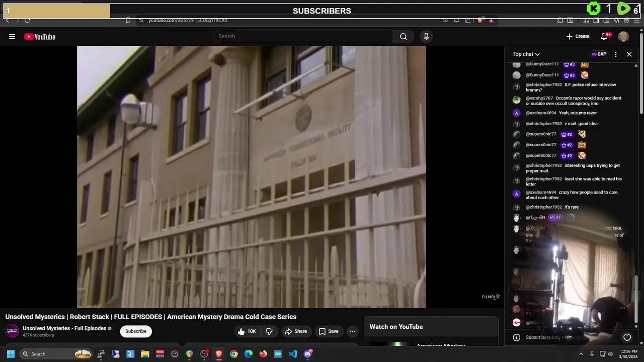Show hidden system tray icons chevron
This screenshot has width=644, height=362.
581,354
